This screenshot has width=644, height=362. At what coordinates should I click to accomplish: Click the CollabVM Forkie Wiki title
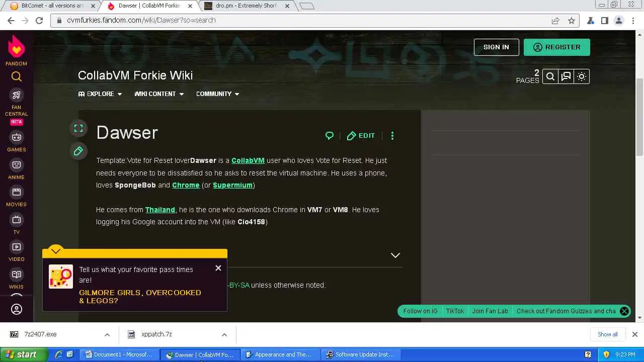pyautogui.click(x=135, y=75)
